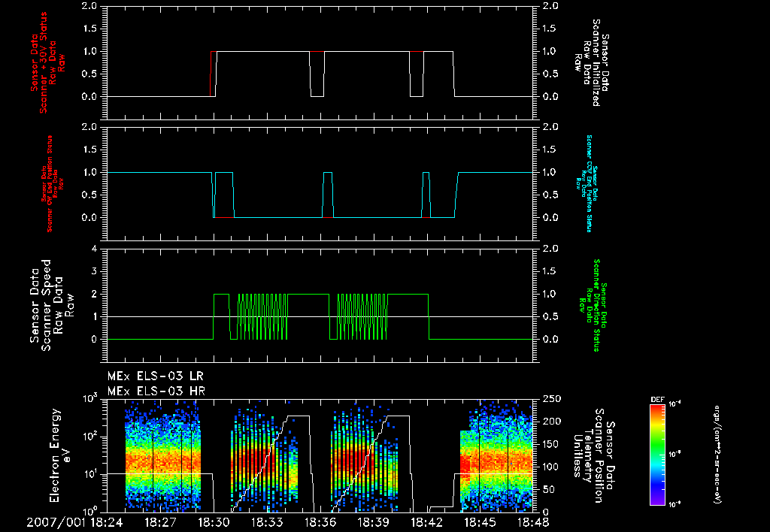Click the cyan CCW end position pulse near 18:36

(328, 195)
